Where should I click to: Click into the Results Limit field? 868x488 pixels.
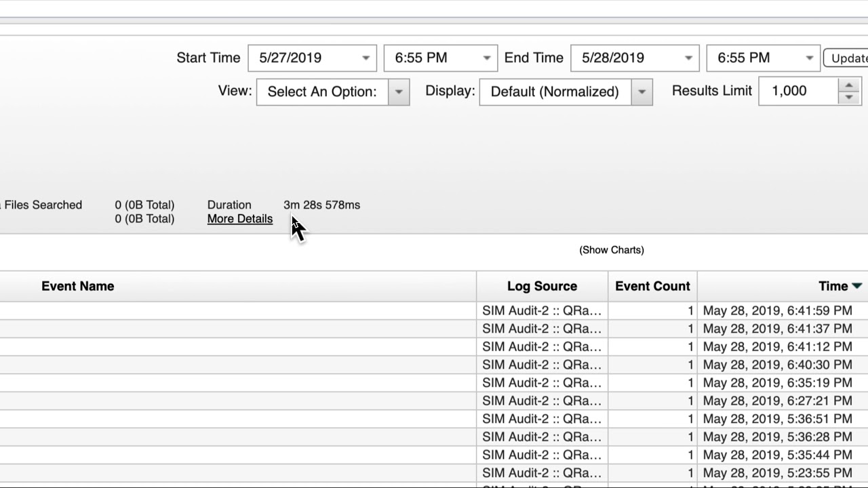798,91
